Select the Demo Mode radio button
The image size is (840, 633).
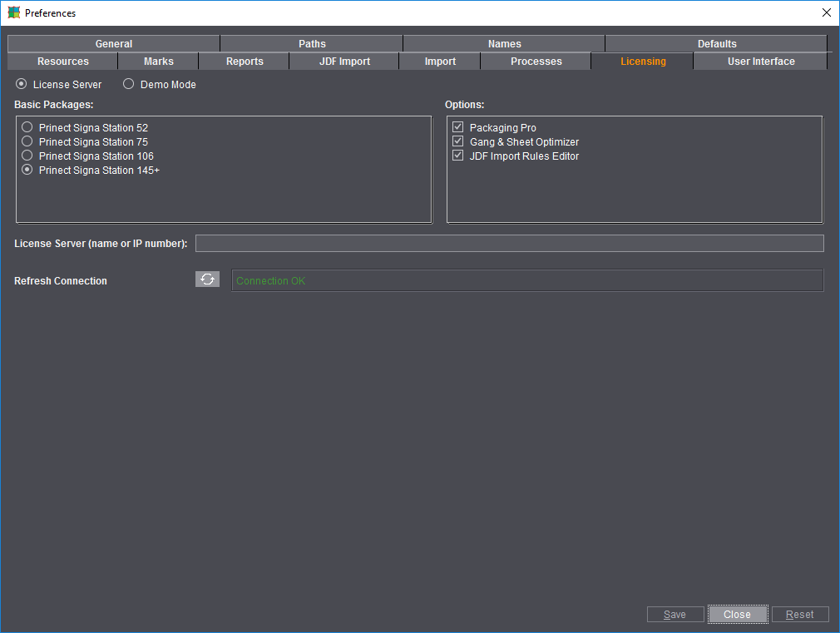point(129,84)
